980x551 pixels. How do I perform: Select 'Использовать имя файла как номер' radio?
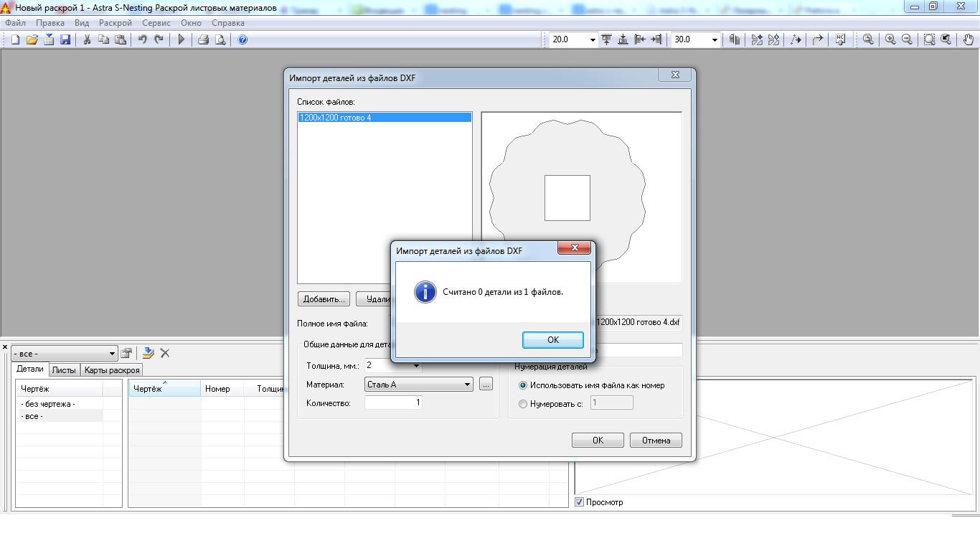tap(523, 385)
